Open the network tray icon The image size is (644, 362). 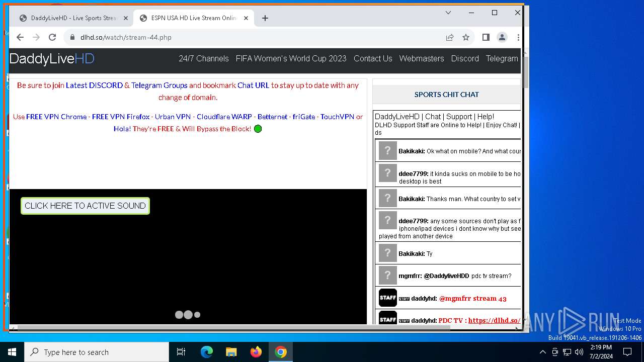(x=567, y=352)
